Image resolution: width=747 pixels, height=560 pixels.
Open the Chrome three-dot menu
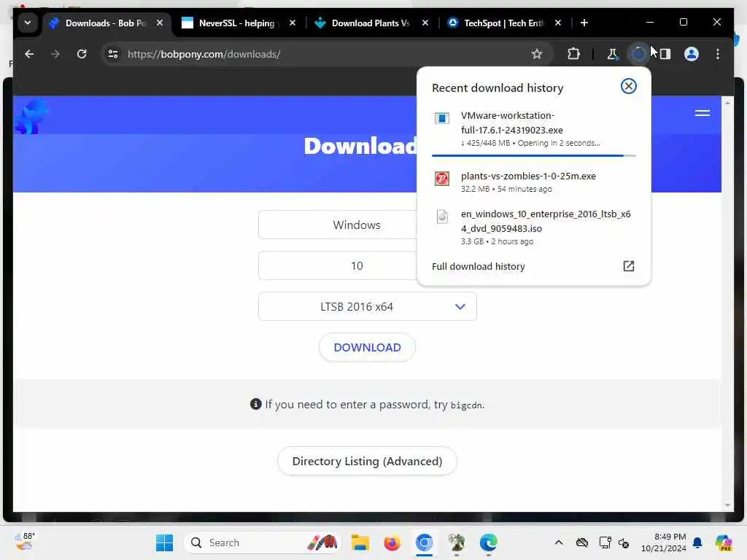tap(718, 54)
